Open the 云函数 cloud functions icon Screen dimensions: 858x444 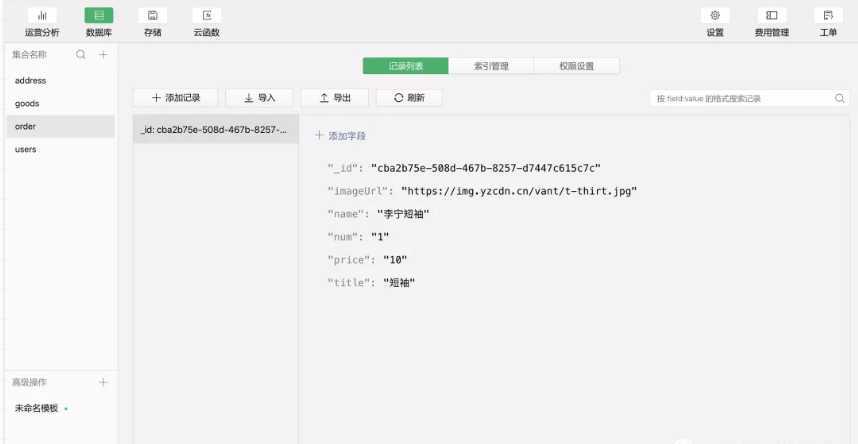(207, 16)
